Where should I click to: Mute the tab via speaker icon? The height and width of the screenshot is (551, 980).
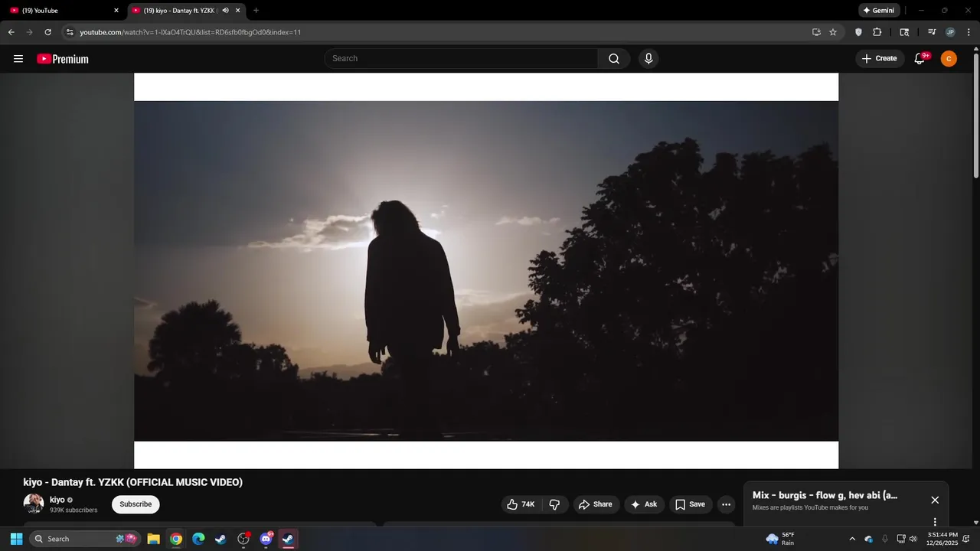[x=225, y=11]
